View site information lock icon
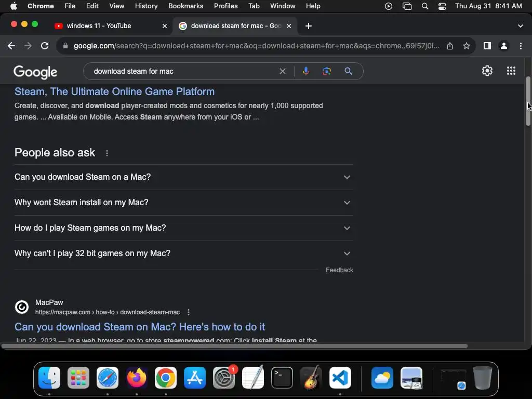Screen dimensions: 532x399 [x=65, y=46]
